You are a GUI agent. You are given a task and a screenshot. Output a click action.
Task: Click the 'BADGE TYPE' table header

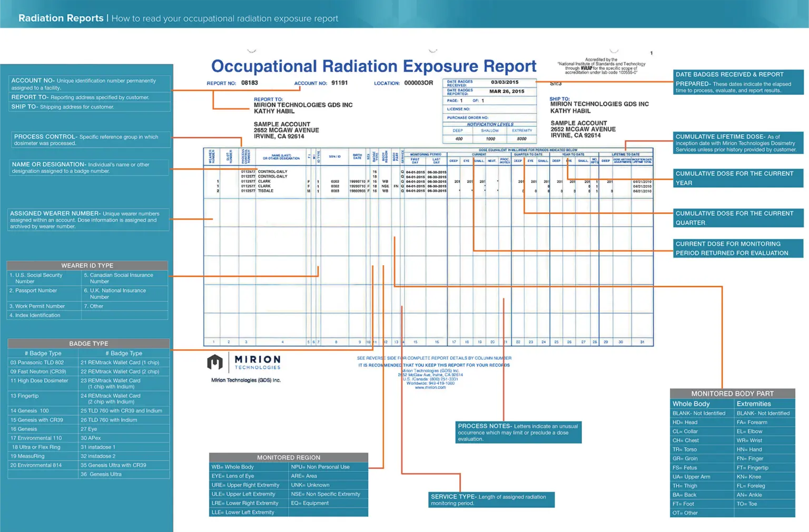(x=88, y=344)
